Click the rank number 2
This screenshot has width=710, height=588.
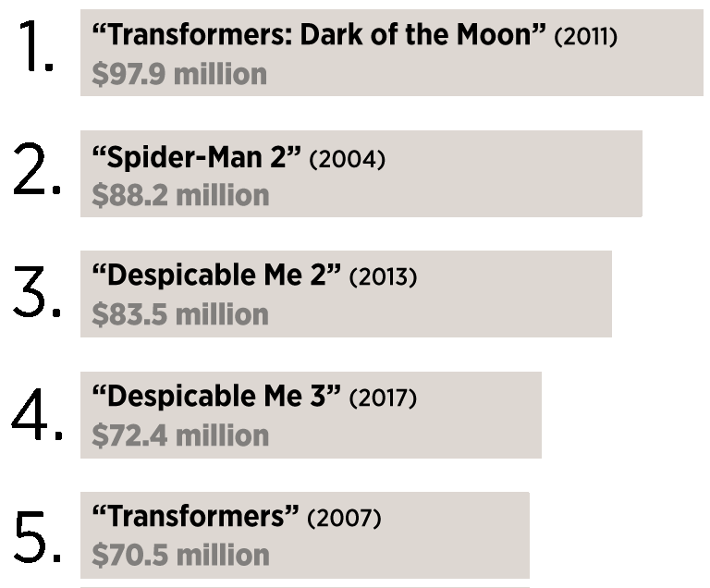coord(37,168)
